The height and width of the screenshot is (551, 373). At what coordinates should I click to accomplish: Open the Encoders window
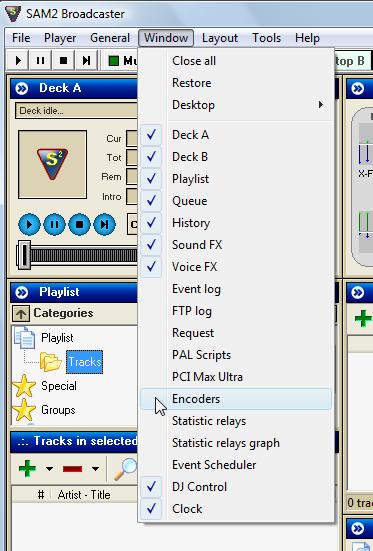pos(236,399)
